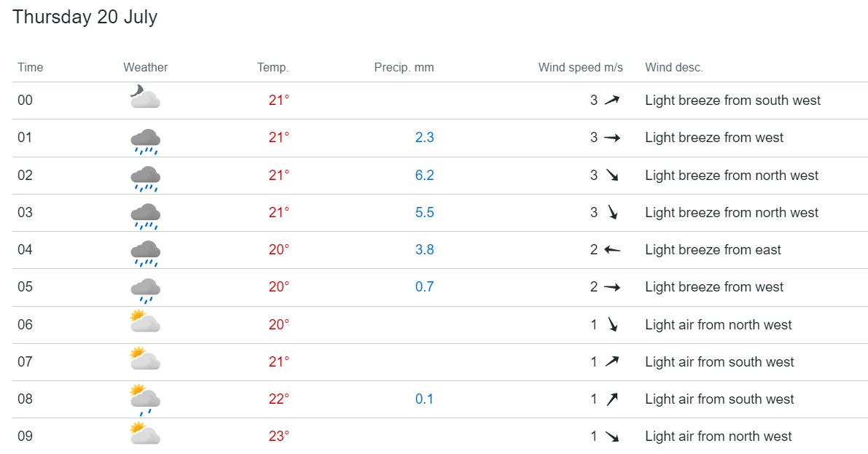Select the Precip. mm column header
Viewport: 868px width, 454px height.
tap(404, 68)
